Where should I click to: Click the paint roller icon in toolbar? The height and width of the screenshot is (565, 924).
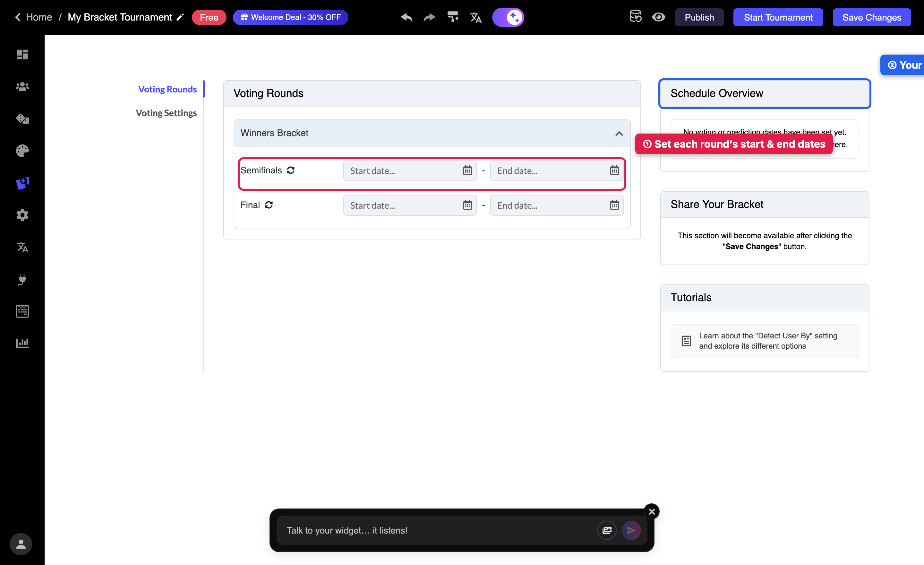453,17
